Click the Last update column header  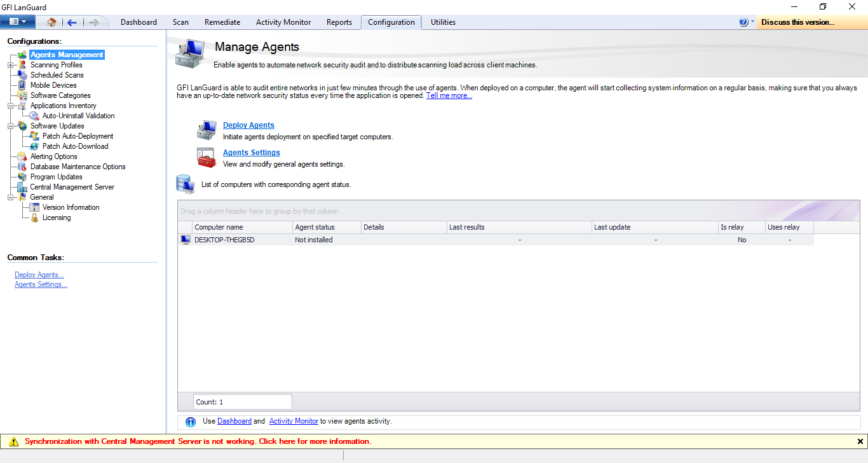(x=654, y=227)
